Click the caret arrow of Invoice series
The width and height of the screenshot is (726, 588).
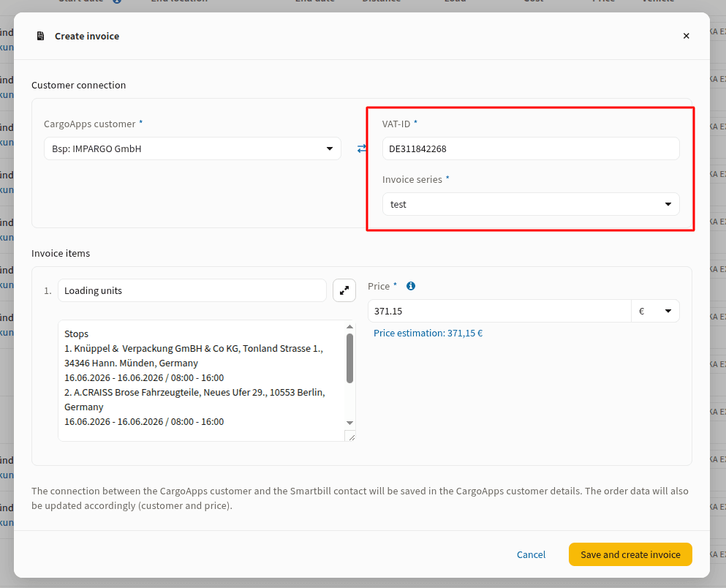click(668, 204)
